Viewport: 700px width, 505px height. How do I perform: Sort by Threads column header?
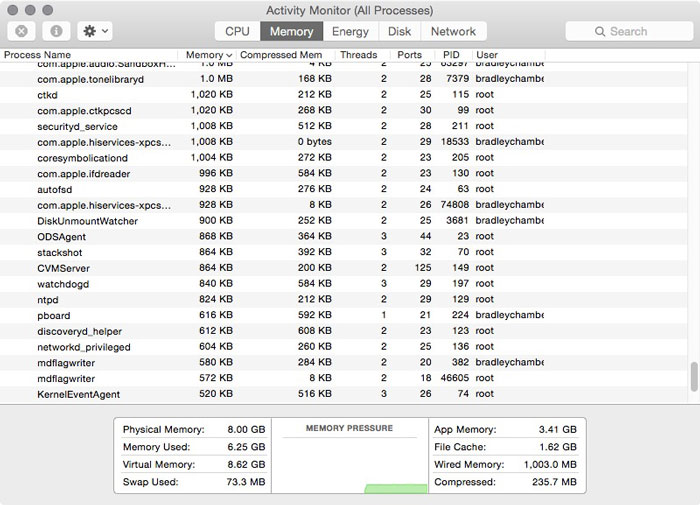click(x=363, y=55)
